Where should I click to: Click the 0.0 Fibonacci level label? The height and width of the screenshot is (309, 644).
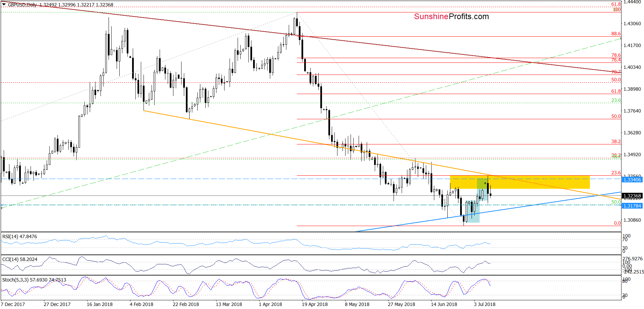point(617,223)
